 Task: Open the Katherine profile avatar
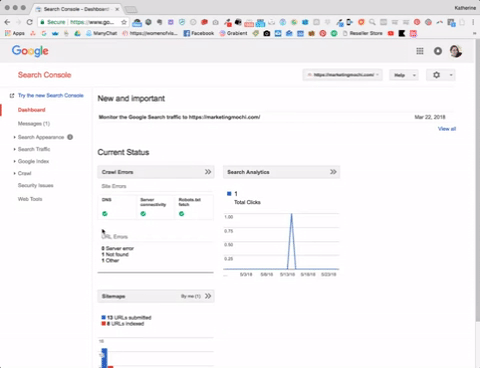456,51
